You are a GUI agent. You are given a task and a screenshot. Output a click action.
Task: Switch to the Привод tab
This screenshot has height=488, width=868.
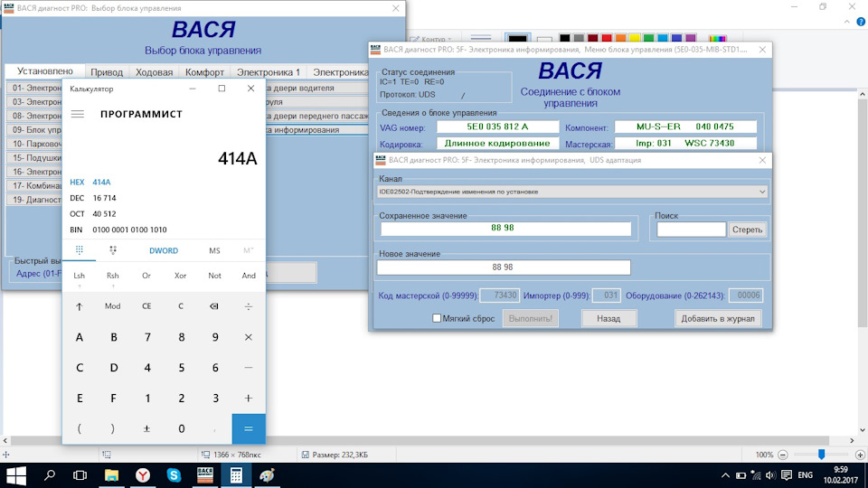(x=107, y=72)
